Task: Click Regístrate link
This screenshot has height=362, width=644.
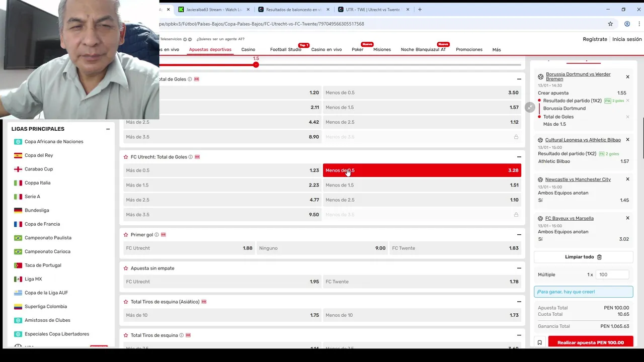Action: [595, 39]
